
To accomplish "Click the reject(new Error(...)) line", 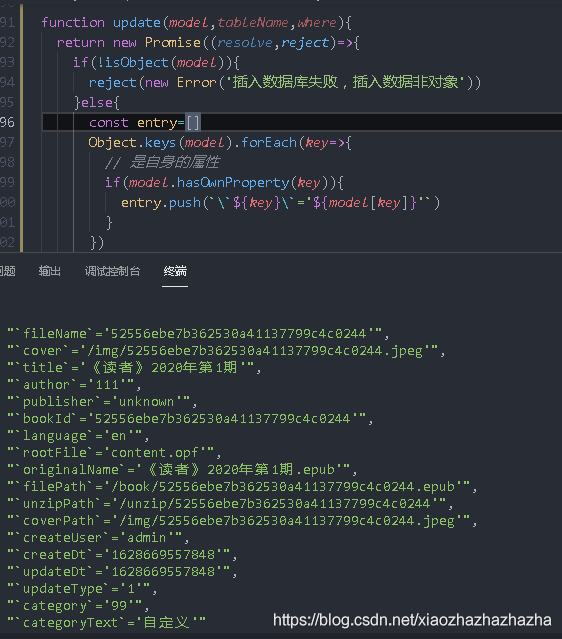I will click(x=285, y=82).
